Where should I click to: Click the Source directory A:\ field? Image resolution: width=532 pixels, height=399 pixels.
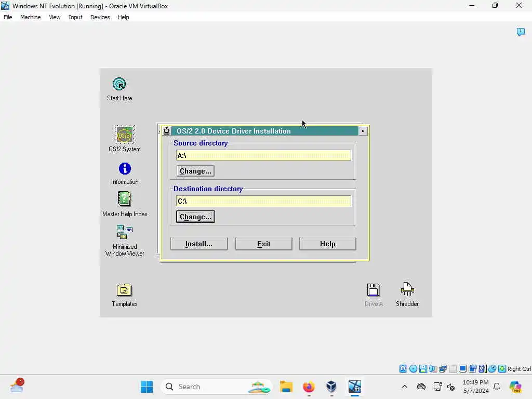pos(263,155)
